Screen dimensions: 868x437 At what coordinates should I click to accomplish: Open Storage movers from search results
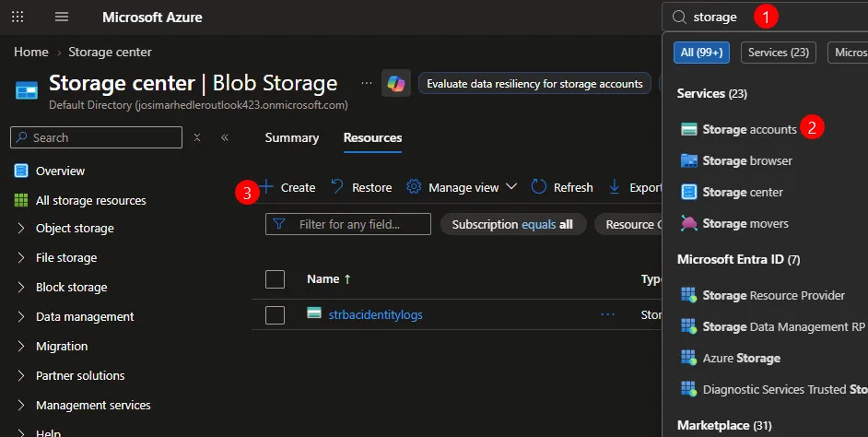(745, 223)
